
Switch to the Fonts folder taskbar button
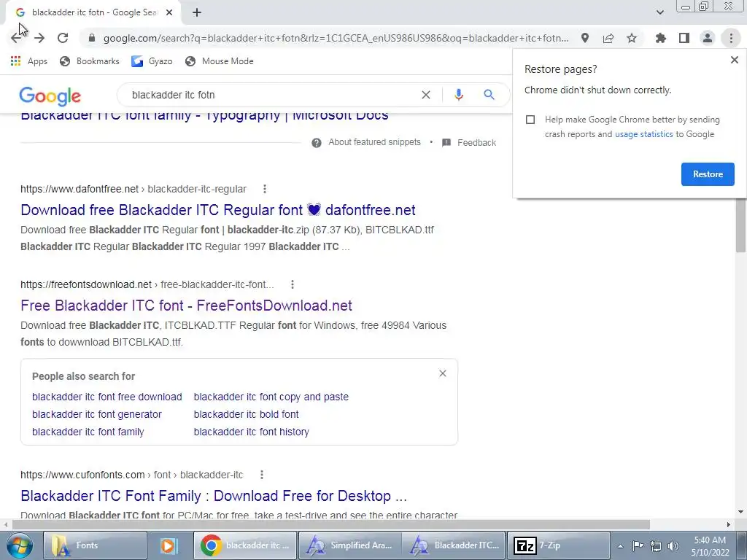[x=96, y=545]
